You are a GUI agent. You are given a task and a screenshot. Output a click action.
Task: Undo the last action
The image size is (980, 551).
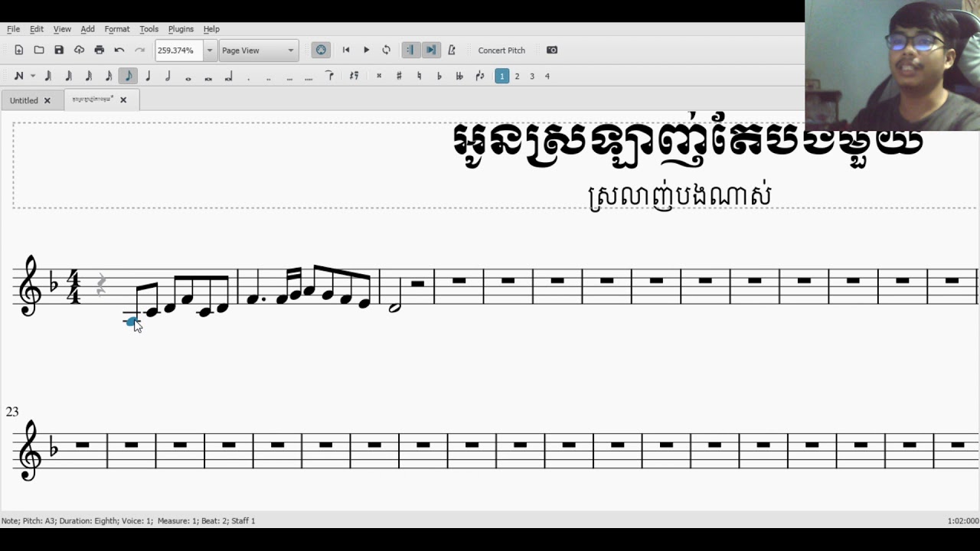pos(119,51)
